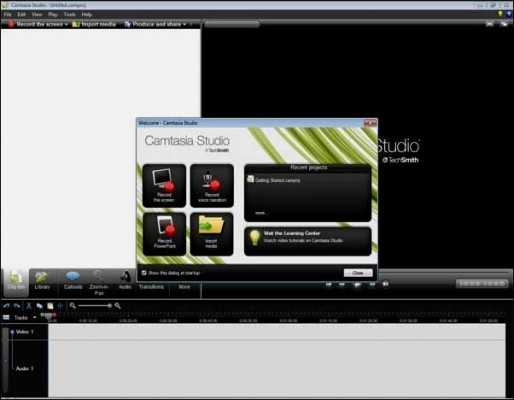The height and width of the screenshot is (400, 514).
Task: Click skip to beginning playback button
Action: (x=329, y=284)
